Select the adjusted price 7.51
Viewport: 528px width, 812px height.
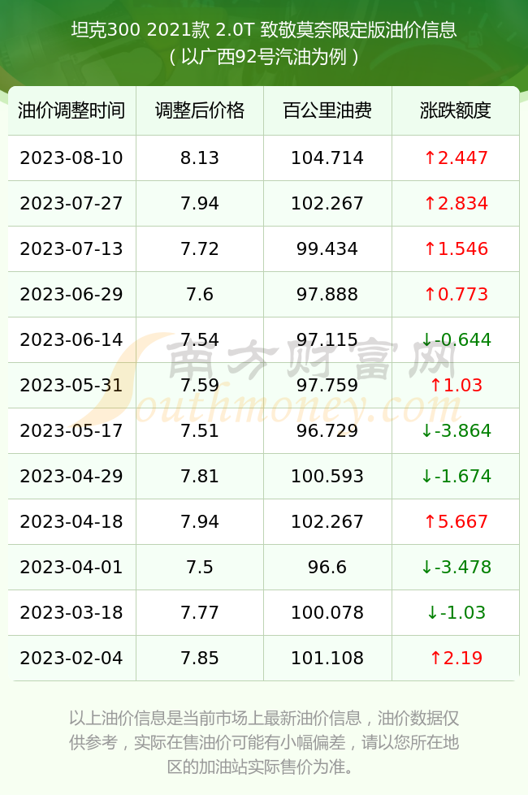coord(200,431)
